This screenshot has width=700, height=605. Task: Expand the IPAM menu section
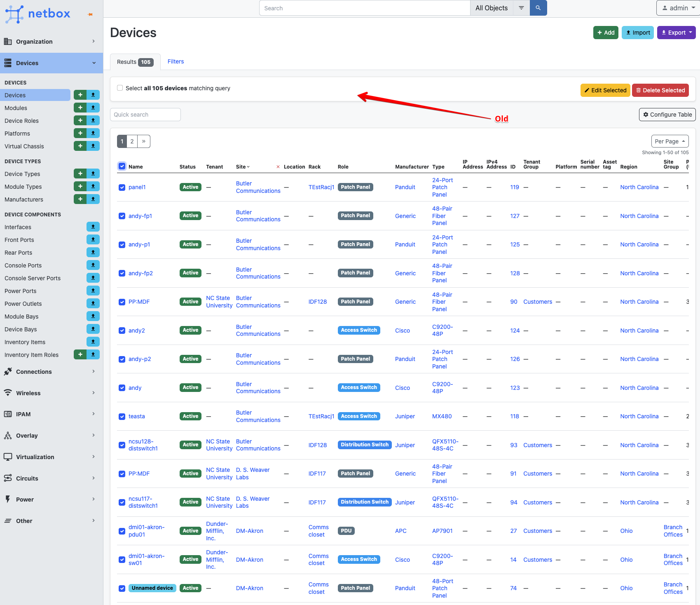(x=52, y=414)
